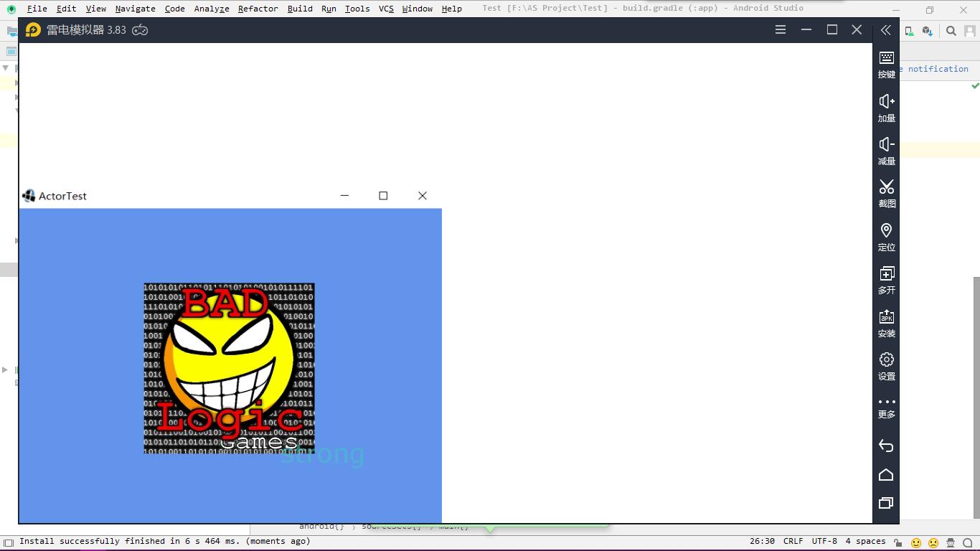This screenshot has height=551, width=980.
Task: Take an emulator screenshot (截图)
Action: (x=887, y=194)
